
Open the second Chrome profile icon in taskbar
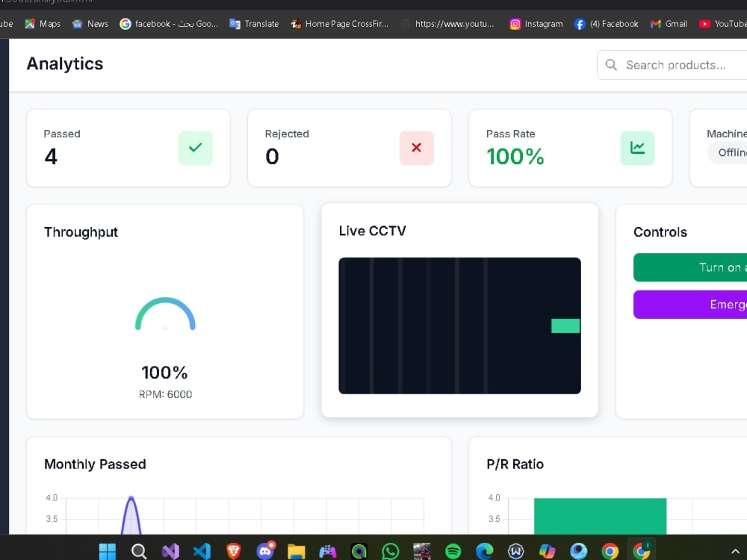pyautogui.click(x=642, y=550)
